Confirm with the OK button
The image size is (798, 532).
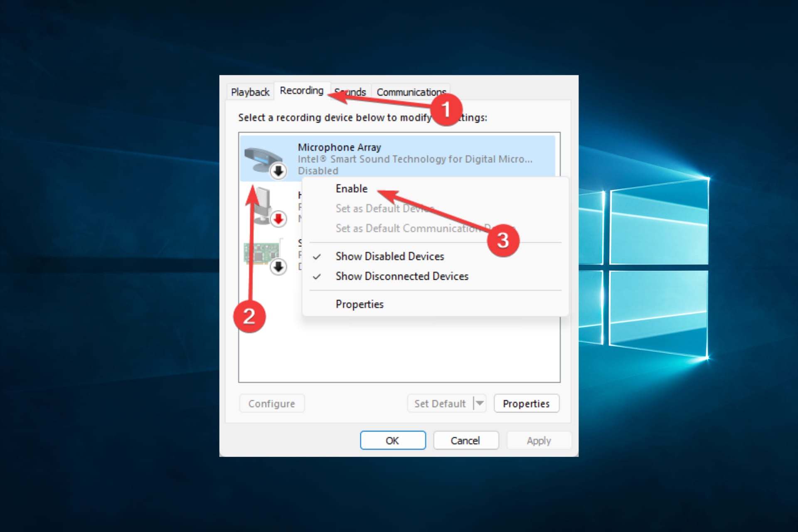(x=393, y=441)
